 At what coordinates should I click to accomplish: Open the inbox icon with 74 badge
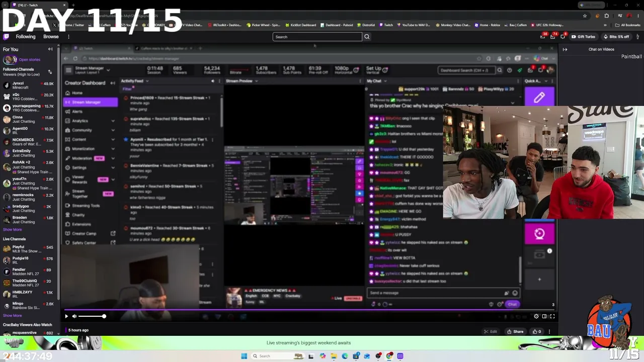pyautogui.click(x=552, y=37)
